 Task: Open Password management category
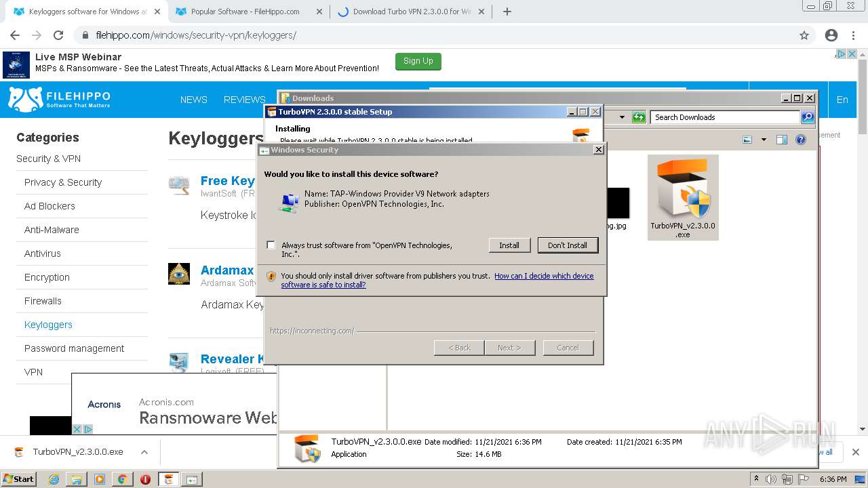[74, 348]
